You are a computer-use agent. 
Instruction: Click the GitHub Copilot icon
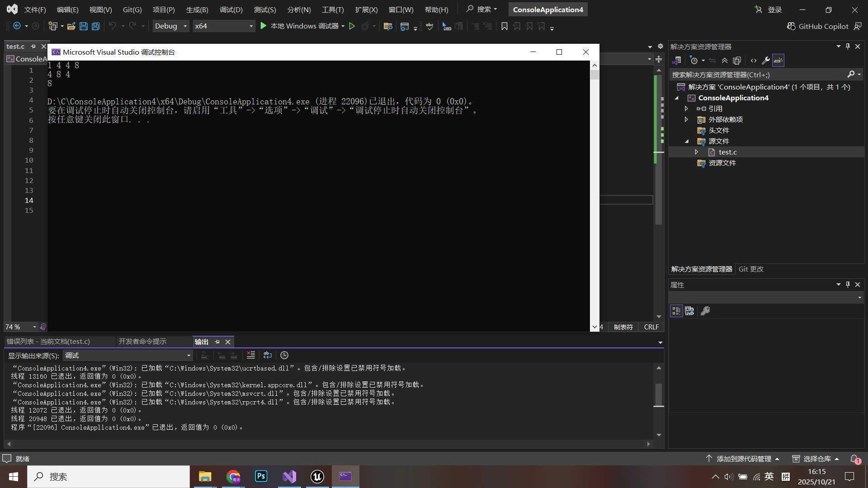791,26
